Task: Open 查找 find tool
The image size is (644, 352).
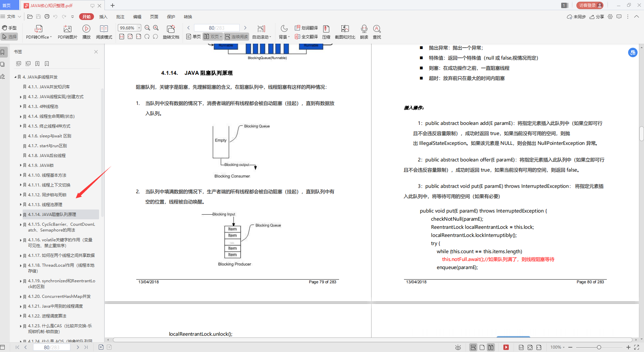Action: [x=377, y=32]
